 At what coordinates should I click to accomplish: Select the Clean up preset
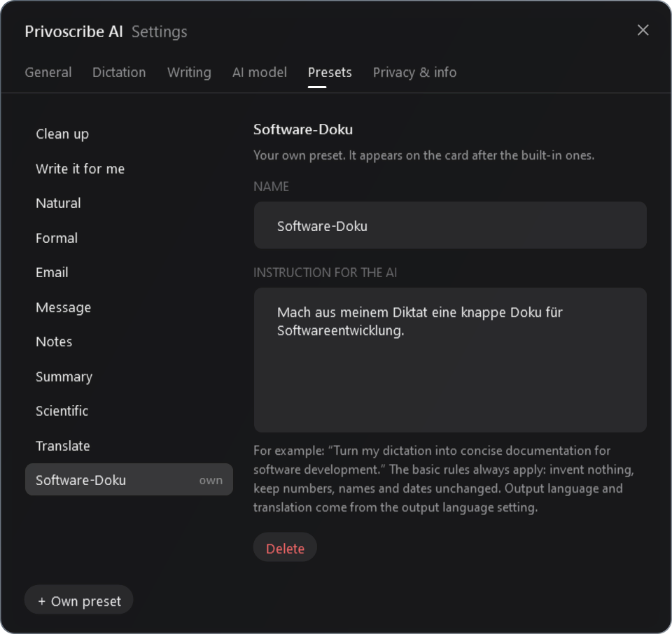[x=129, y=134]
